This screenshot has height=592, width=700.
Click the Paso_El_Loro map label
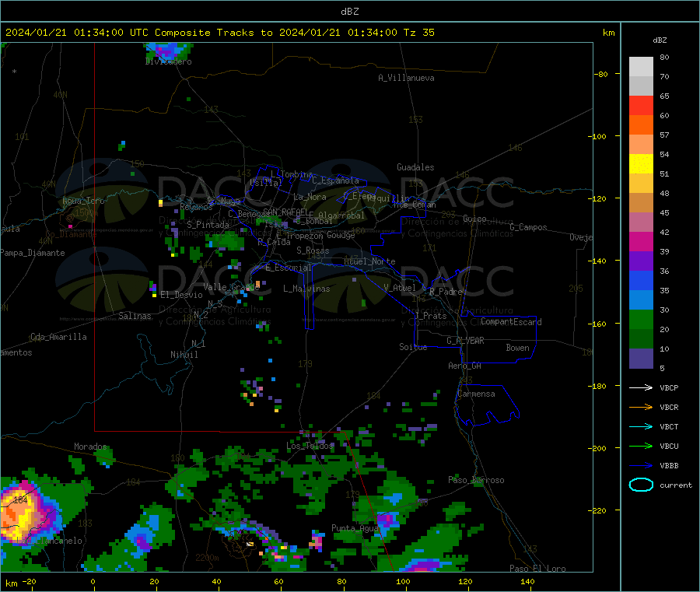537,569
